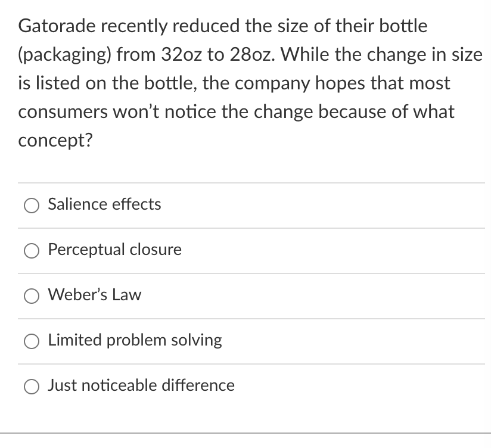Viewport: 491px width, 448px height.
Task: Click the Perceptual closure answer text
Action: coord(114,250)
